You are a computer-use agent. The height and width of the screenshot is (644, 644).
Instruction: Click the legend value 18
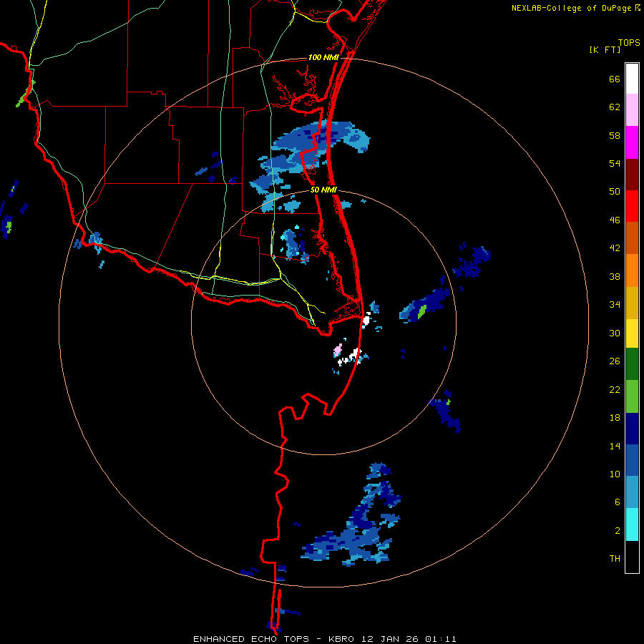click(x=615, y=418)
